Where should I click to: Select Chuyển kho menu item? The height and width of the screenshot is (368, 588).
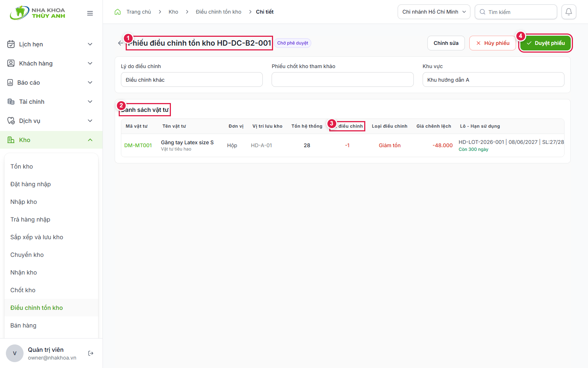[51, 255]
